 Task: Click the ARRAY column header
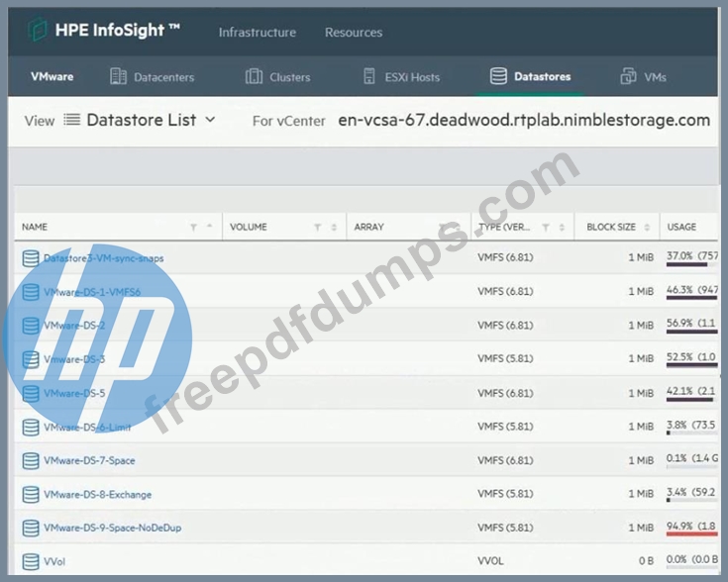pos(369,227)
